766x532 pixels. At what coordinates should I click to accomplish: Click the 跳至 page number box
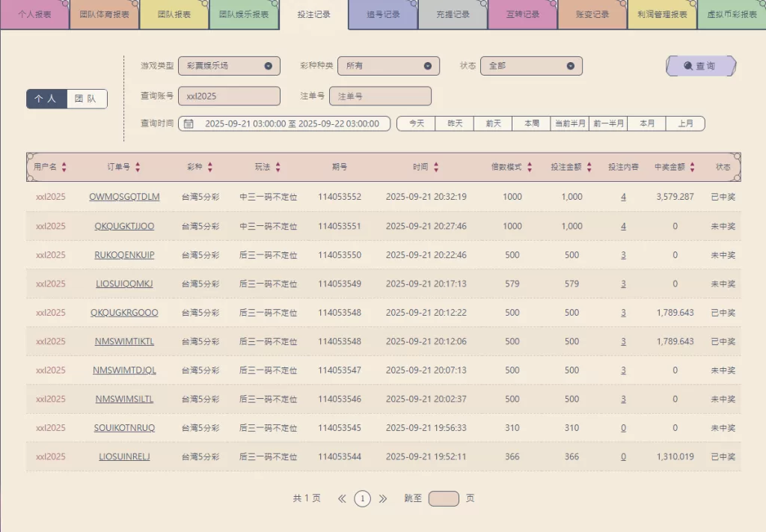pos(444,498)
